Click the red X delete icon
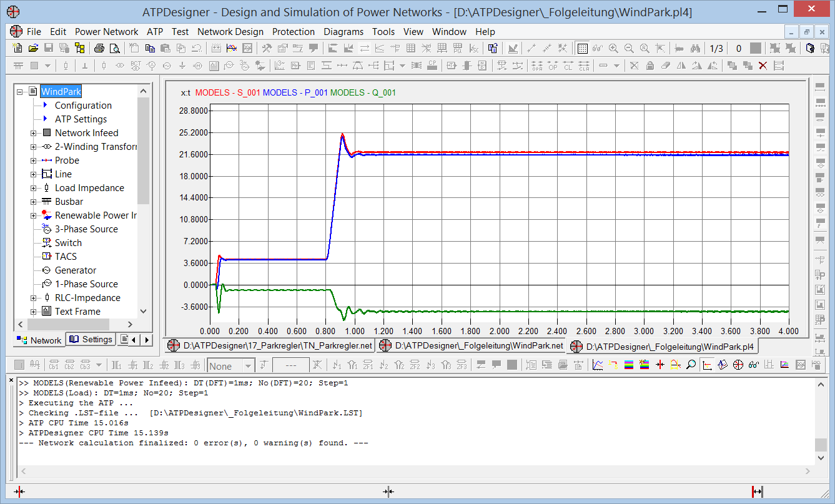835x504 pixels. coord(763,66)
